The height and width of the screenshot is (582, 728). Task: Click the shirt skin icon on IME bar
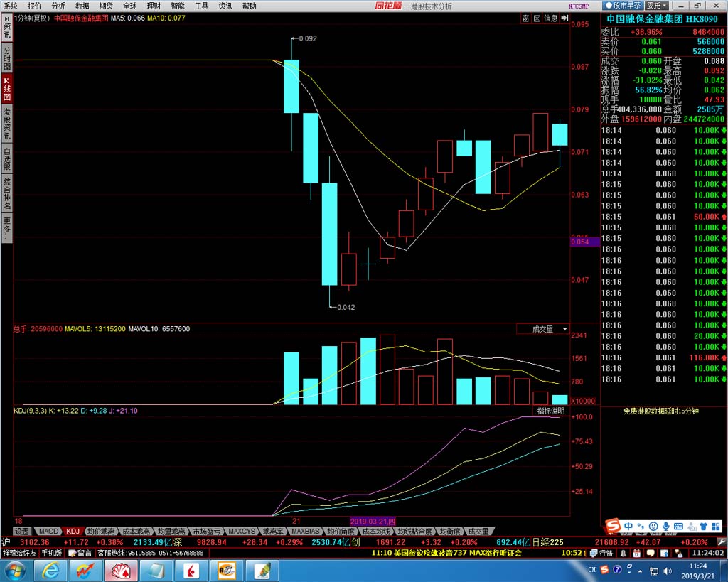[x=703, y=527]
